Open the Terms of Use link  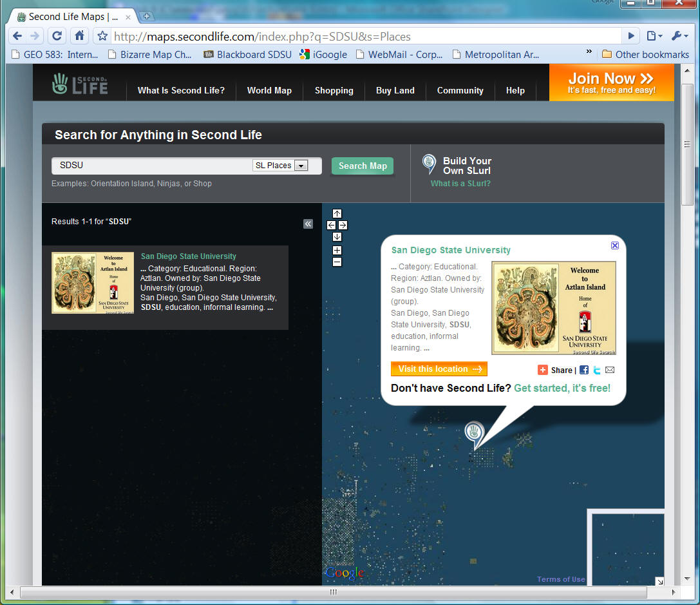tap(561, 579)
